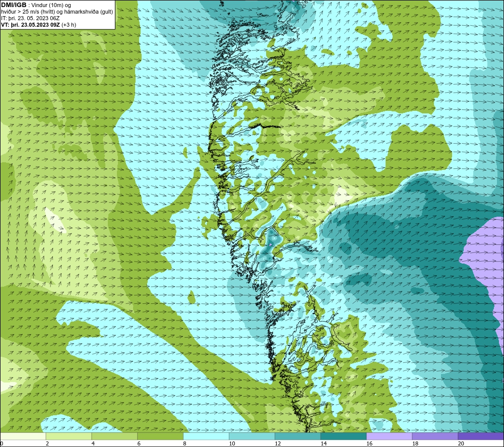504x447 pixels.
Task: Click the 10–12 m/s legend swatch
Action: [252, 436]
